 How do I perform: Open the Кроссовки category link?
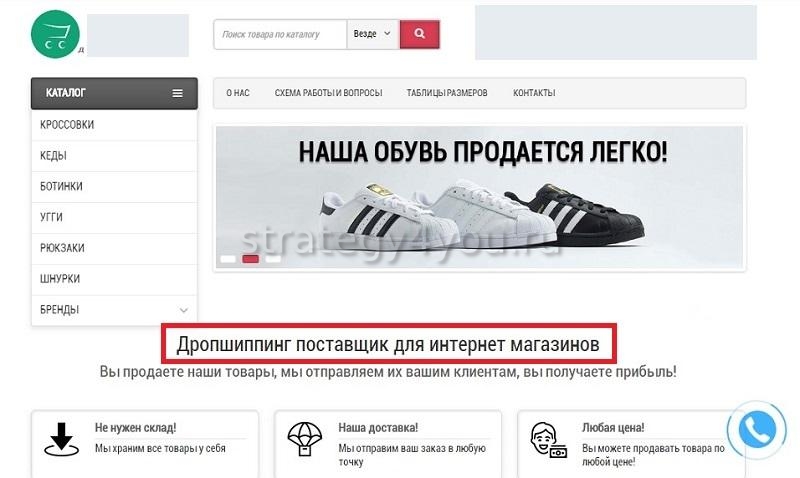[x=67, y=125]
